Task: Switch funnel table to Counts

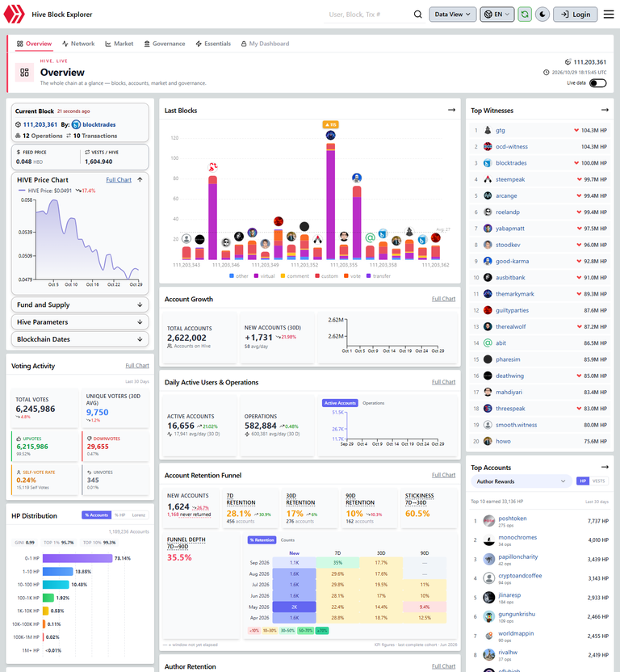Action: tap(287, 540)
